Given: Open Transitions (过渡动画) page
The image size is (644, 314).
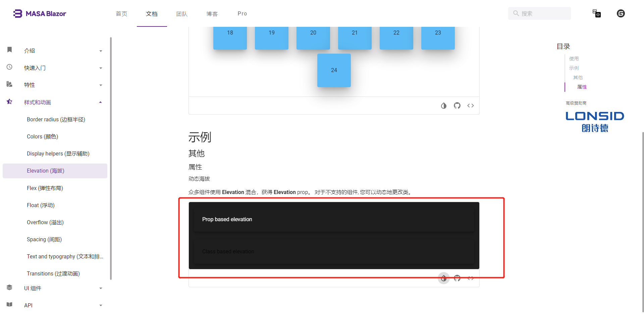Looking at the screenshot, I should (x=55, y=274).
